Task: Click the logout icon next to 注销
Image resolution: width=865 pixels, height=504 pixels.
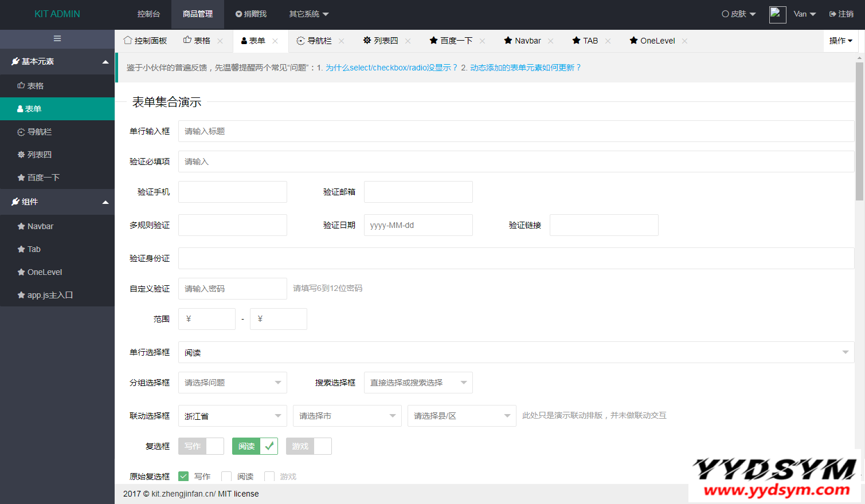Action: click(x=832, y=14)
